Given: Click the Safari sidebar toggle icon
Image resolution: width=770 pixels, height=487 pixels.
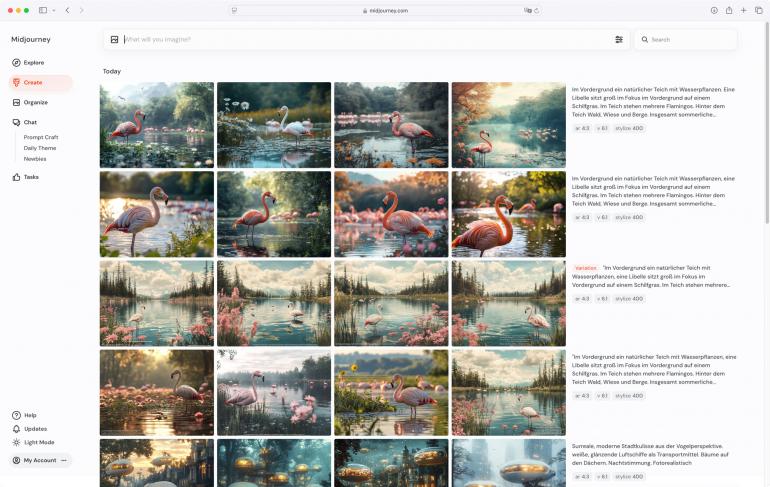Looking at the screenshot, I should coord(43,10).
